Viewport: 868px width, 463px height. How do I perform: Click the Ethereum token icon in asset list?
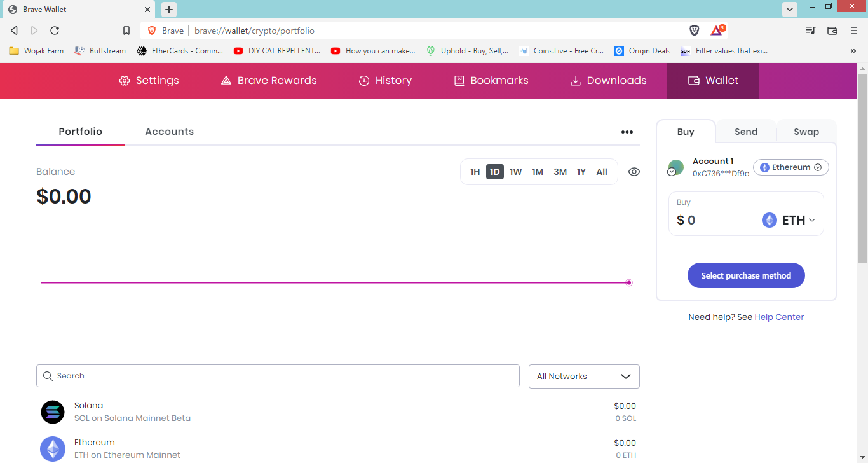click(53, 448)
